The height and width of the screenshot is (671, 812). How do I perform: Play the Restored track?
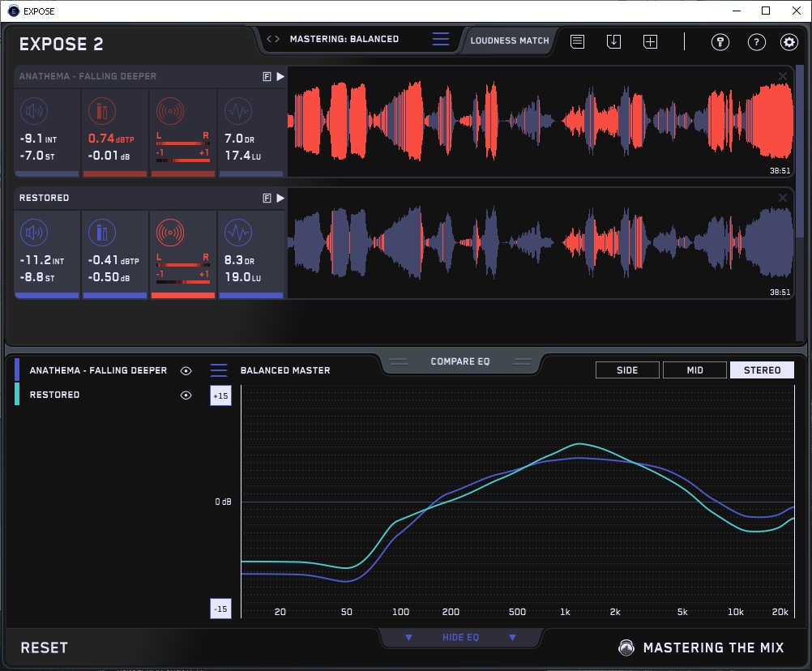280,198
